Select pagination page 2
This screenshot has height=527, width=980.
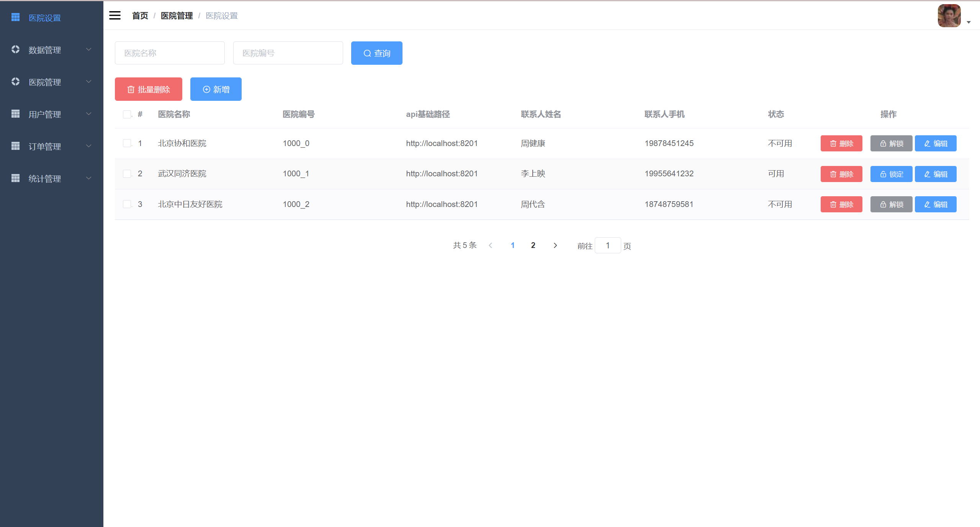click(x=533, y=245)
